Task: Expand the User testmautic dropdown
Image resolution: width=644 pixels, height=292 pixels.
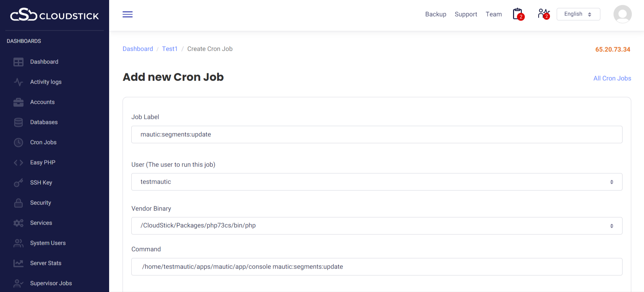Action: pos(376,182)
